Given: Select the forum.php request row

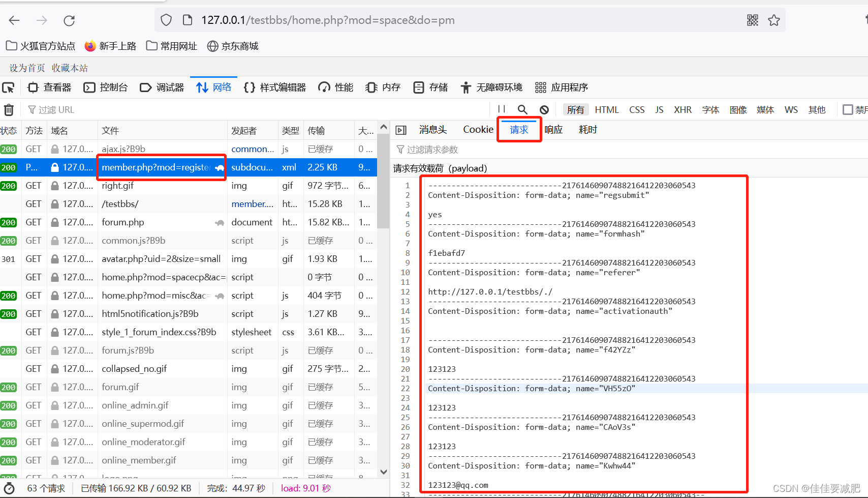Looking at the screenshot, I should [x=189, y=222].
